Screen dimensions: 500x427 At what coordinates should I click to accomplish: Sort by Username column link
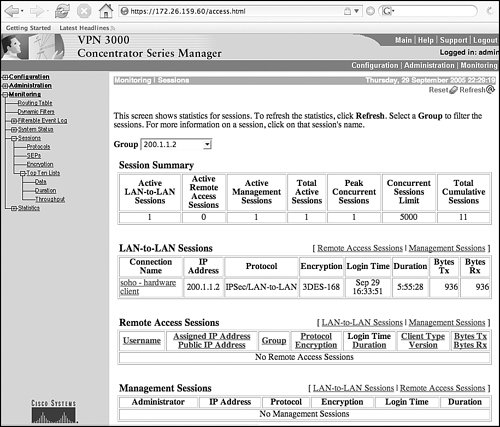142,341
